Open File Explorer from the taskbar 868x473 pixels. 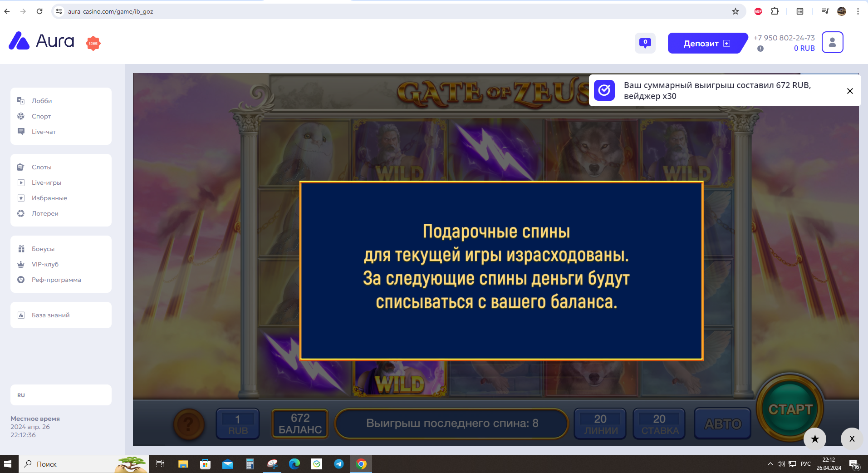(183, 464)
